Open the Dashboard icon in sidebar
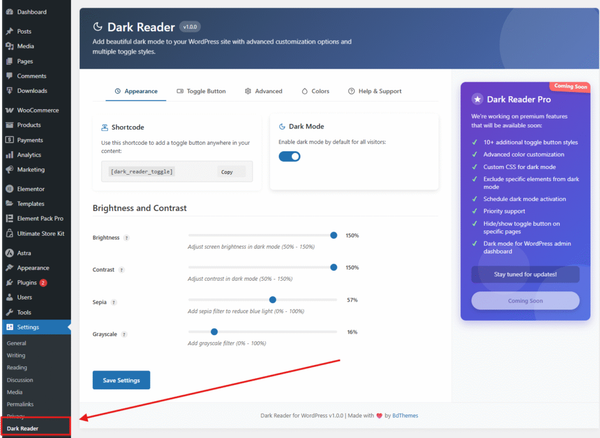This screenshot has width=600, height=438. (10, 12)
